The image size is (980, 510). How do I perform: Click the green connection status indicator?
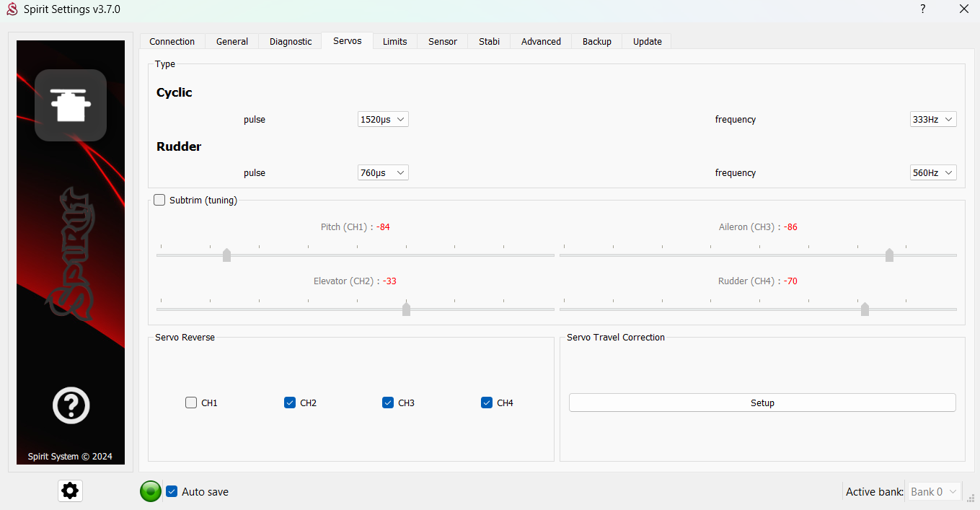[x=151, y=491]
